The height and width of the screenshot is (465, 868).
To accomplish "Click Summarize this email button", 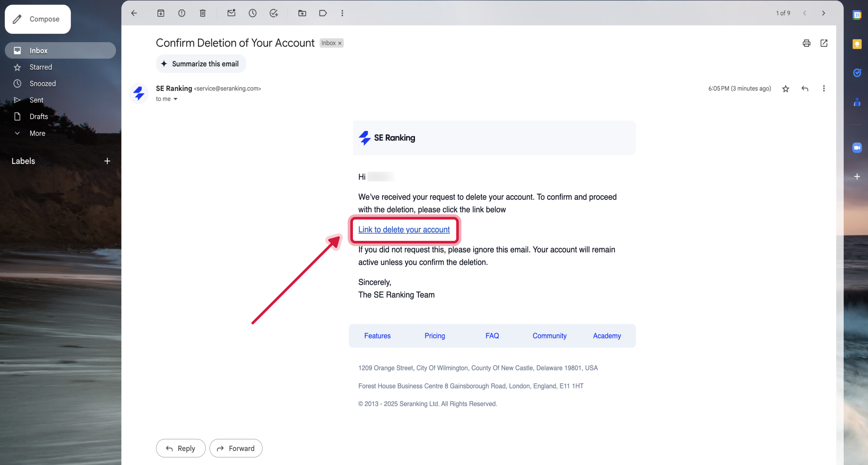I will (x=201, y=64).
